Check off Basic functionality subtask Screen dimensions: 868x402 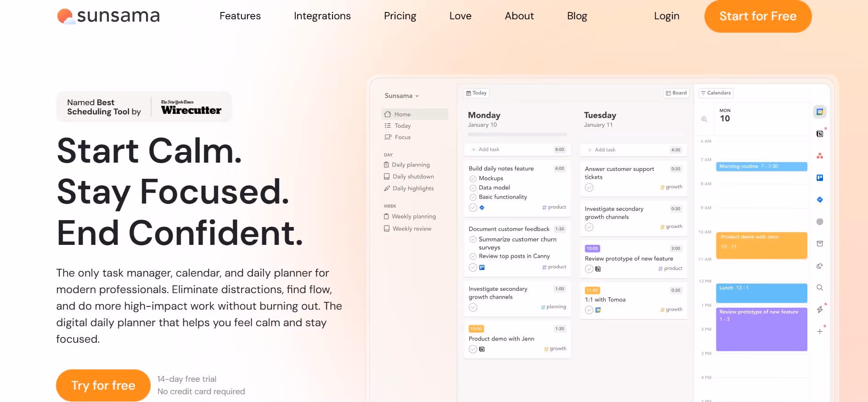click(473, 197)
